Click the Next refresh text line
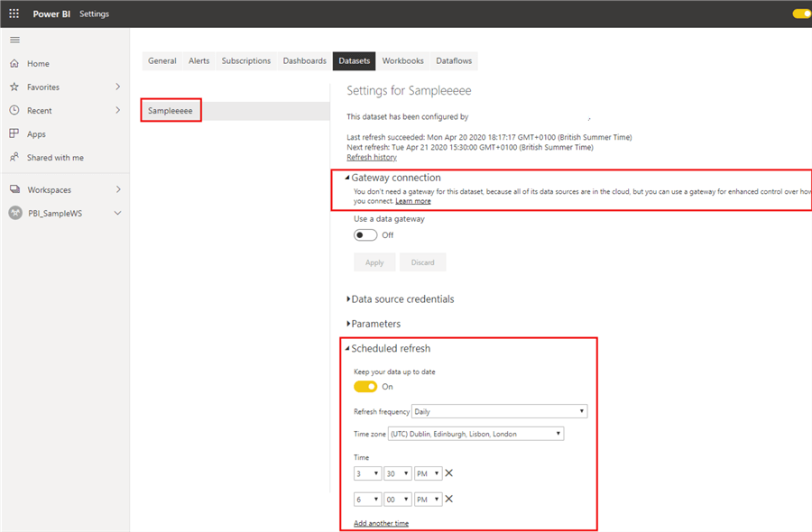The height and width of the screenshot is (532, 812). (x=470, y=148)
